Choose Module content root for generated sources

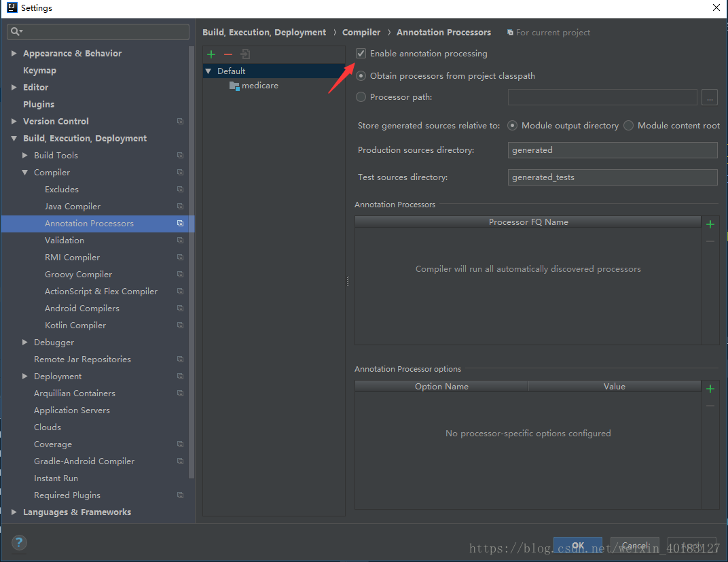628,125
